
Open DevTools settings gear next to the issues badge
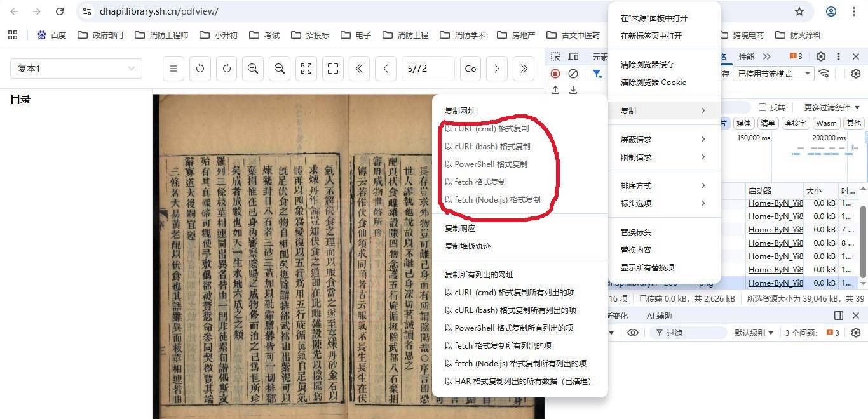821,57
